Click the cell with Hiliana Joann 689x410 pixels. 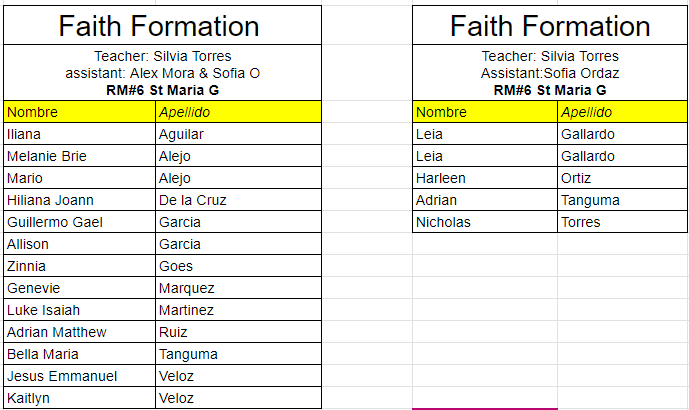point(79,200)
